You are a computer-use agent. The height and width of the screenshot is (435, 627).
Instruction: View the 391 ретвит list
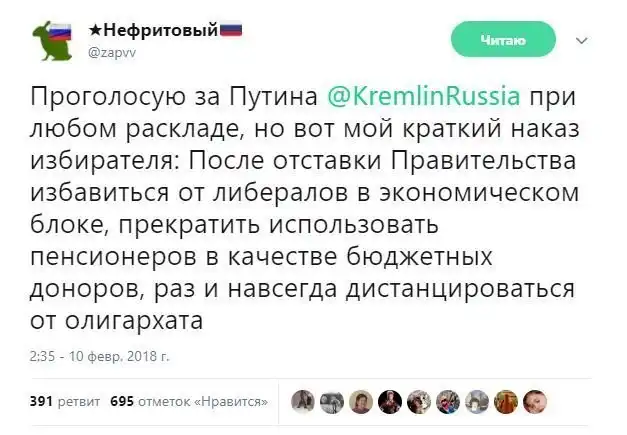64,402
